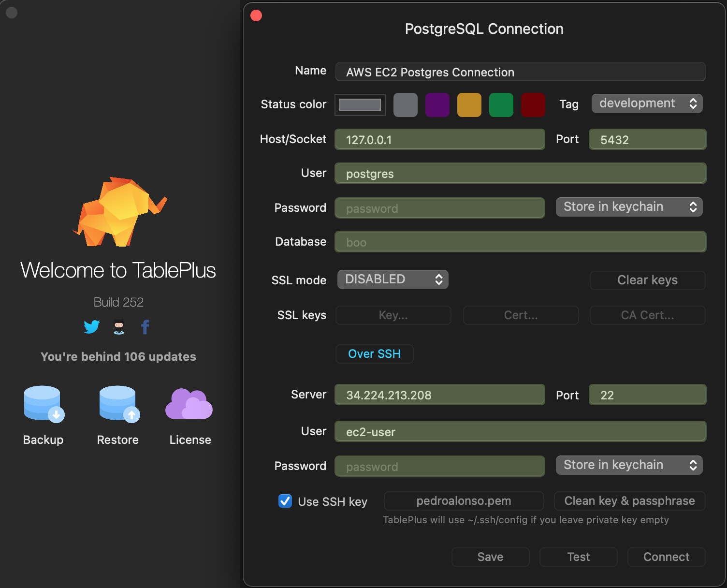Click the GitHub icon under the build number
This screenshot has width=727, height=588.
click(118, 327)
